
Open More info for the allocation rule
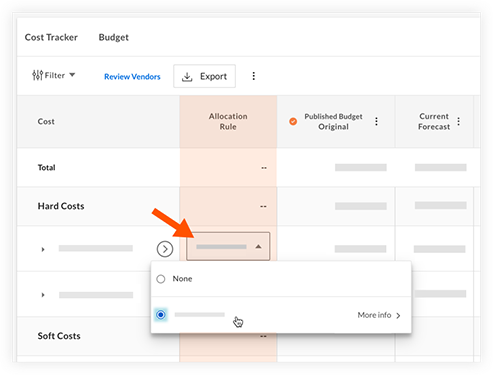[379, 315]
